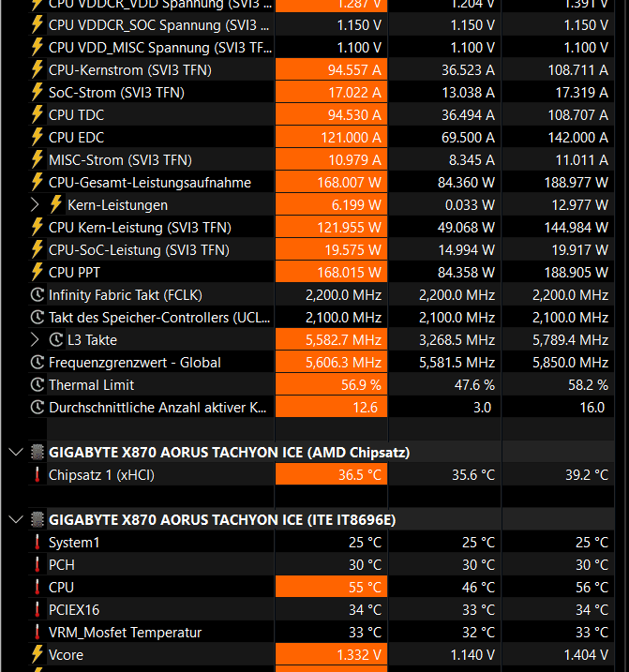The height and width of the screenshot is (672, 629).
Task: Click the maximum value 142.000 A
Action: coord(577,138)
